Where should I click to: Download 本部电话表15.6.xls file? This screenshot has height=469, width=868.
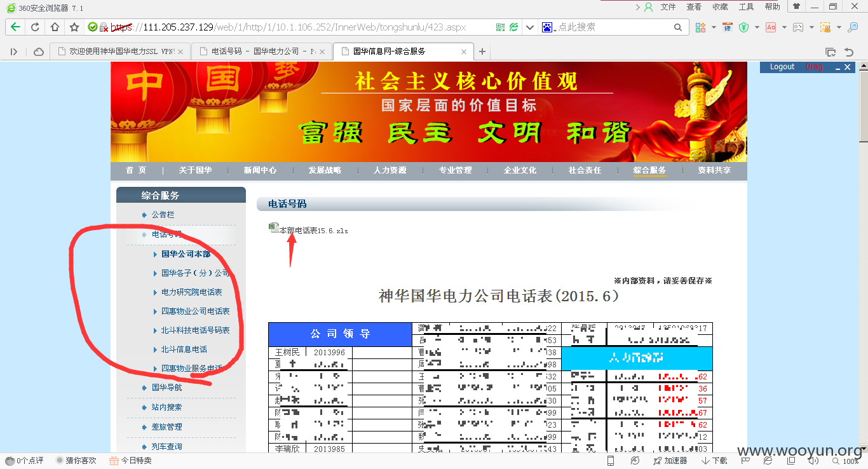[x=314, y=231]
